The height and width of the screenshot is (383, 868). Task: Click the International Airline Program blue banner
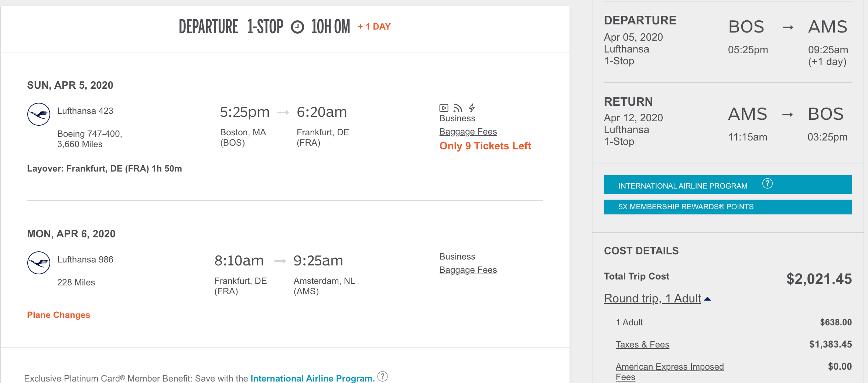(683, 186)
